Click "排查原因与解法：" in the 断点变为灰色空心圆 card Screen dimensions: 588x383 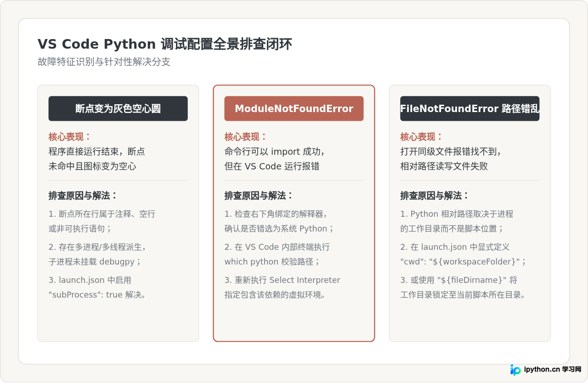(83, 196)
